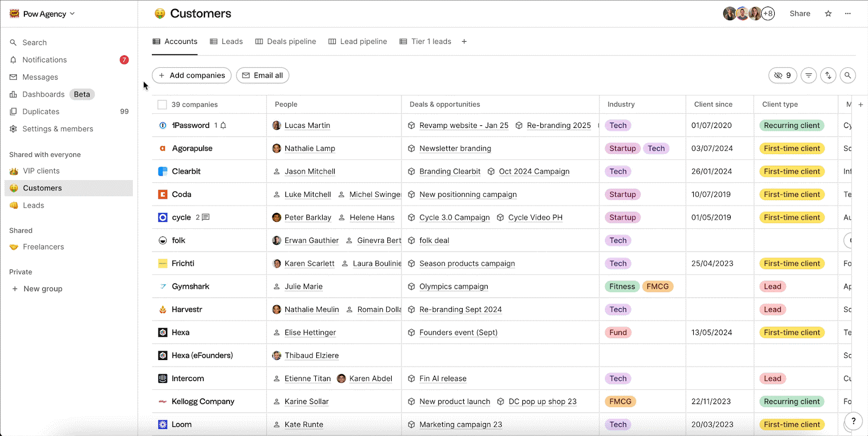The image size is (868, 436).
Task: Open Thibaud Elziere contact
Action: (x=311, y=356)
